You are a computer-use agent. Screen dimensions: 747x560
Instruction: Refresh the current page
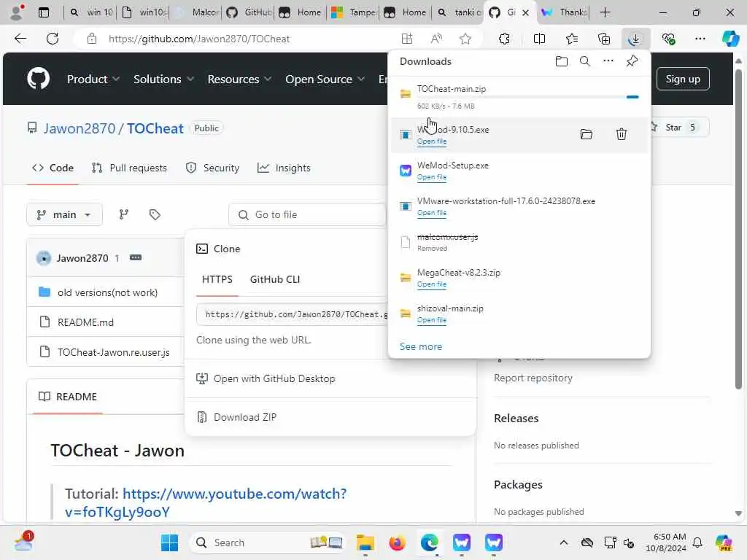tap(53, 39)
